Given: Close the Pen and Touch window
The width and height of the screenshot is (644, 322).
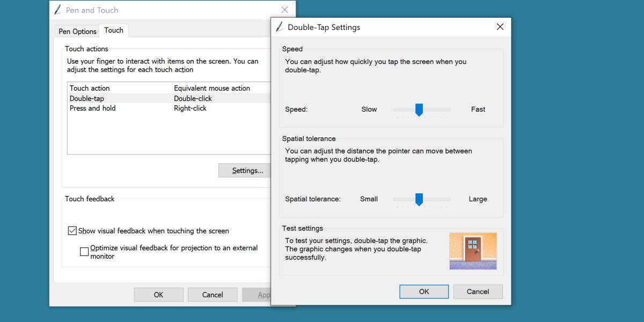Looking at the screenshot, I should (x=284, y=9).
